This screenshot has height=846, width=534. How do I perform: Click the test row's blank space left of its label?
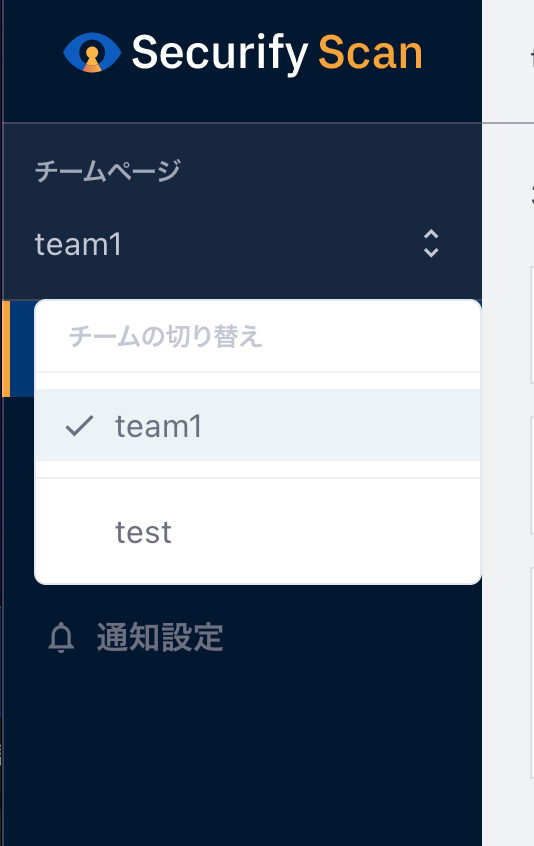point(74,532)
